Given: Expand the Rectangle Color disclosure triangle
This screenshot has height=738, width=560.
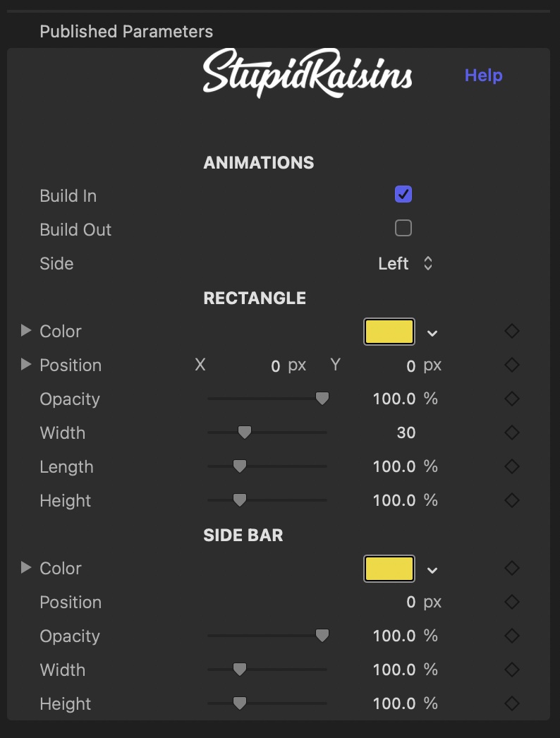Looking at the screenshot, I should [26, 330].
